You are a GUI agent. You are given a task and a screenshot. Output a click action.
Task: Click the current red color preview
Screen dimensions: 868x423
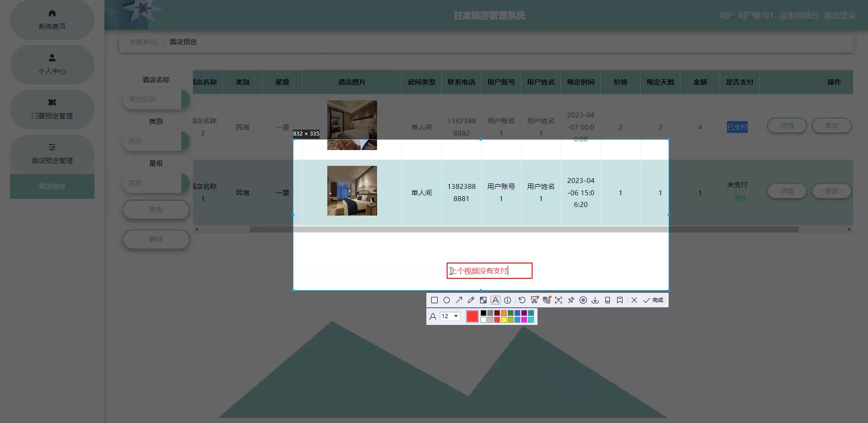pyautogui.click(x=472, y=316)
